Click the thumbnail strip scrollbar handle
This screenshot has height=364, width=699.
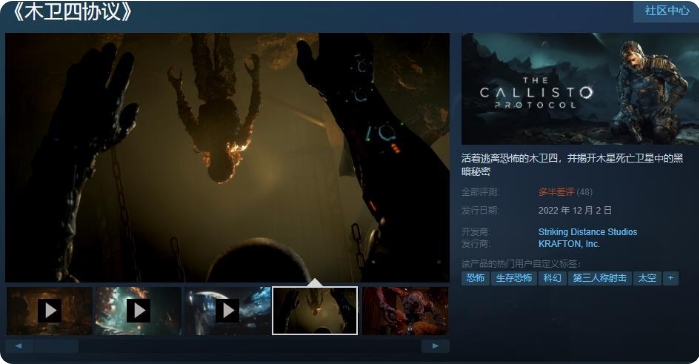pos(56,346)
